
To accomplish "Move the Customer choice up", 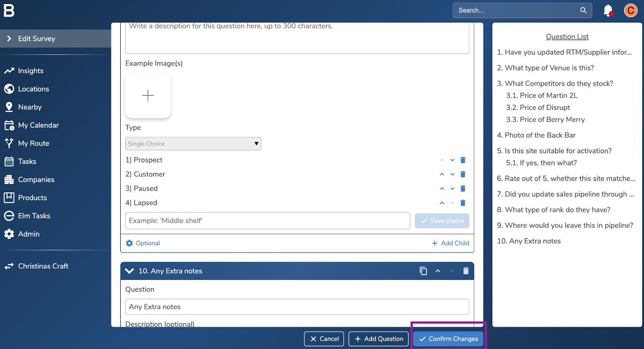I will point(442,174).
